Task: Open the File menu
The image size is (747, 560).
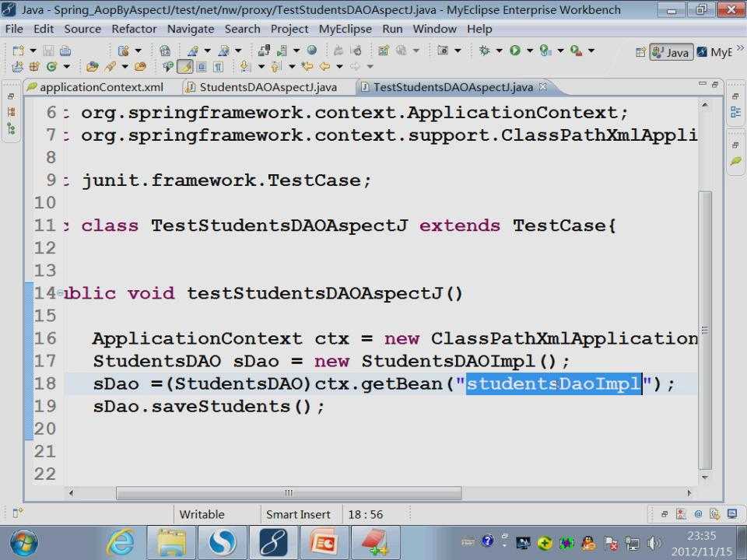Action: [14, 29]
